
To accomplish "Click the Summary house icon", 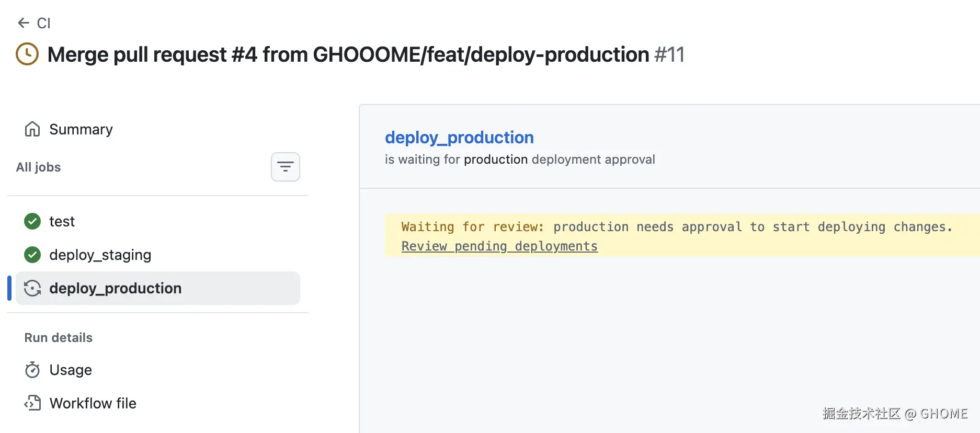I will click(32, 129).
